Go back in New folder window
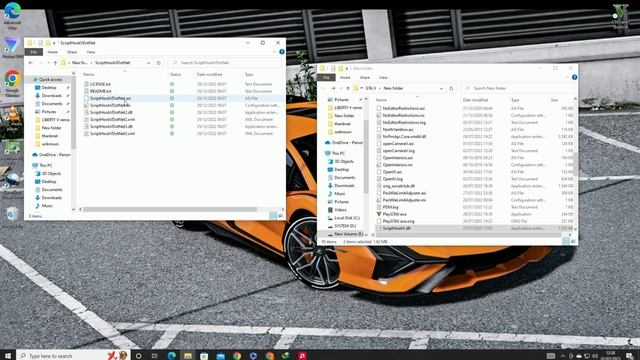This screenshot has width=640, height=360. click(323, 88)
